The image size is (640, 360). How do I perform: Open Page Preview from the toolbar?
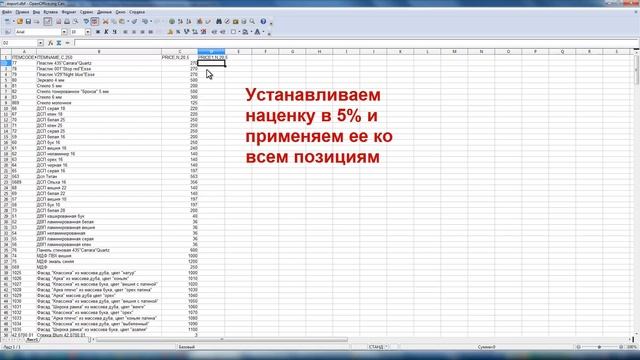76,21
